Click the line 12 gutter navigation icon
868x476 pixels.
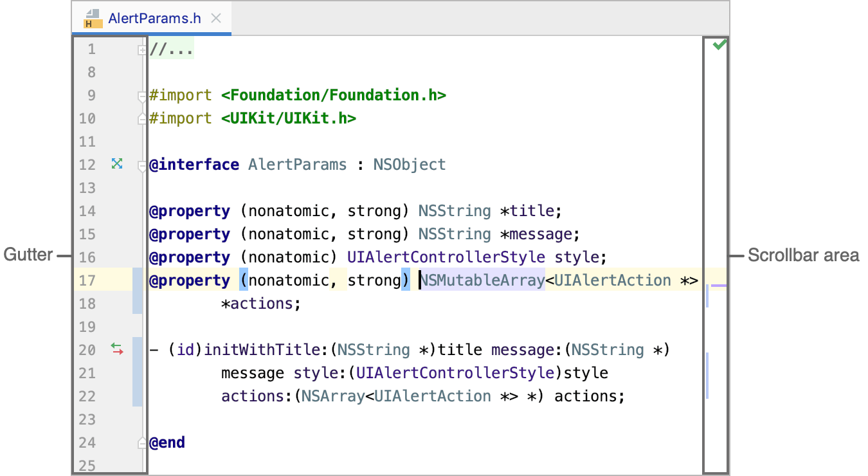point(116,164)
